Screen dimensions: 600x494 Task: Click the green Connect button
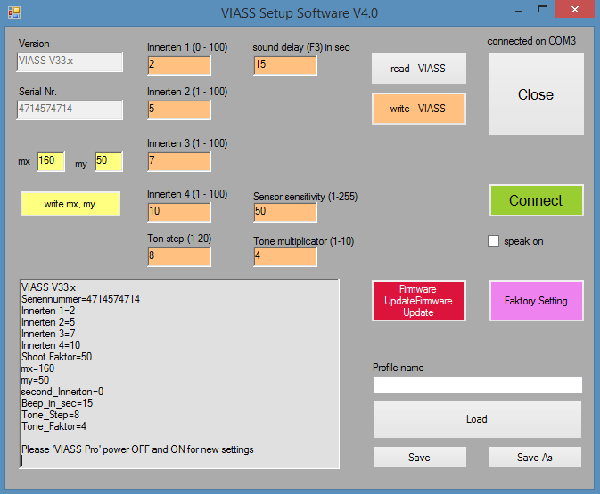tap(536, 201)
